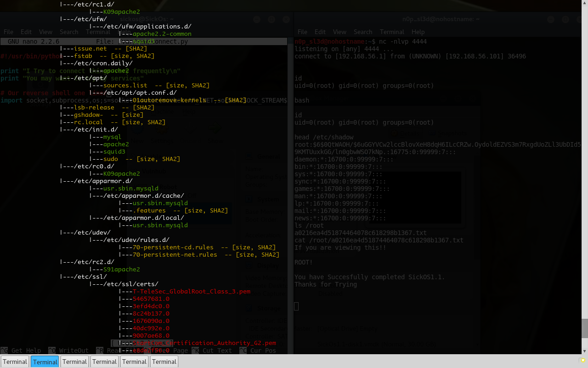Open File menu in the nano terminal window
The image size is (588, 368).
pyautogui.click(x=8, y=32)
